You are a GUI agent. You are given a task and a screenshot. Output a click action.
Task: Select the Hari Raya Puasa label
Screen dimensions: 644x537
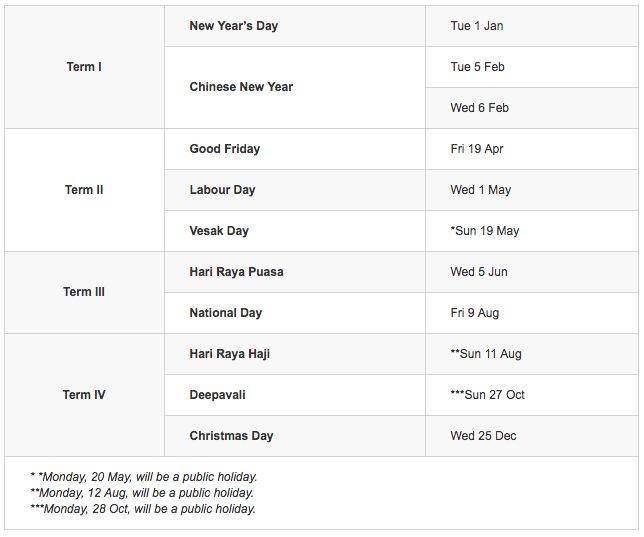236,272
